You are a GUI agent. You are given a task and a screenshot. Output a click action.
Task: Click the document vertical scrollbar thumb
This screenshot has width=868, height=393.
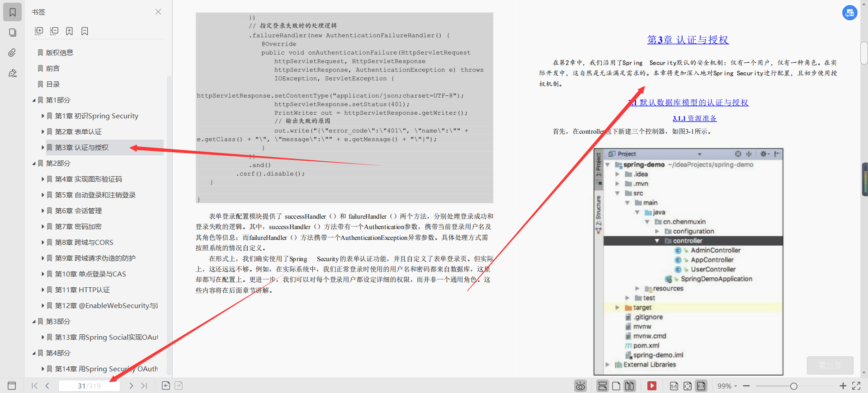(864, 53)
